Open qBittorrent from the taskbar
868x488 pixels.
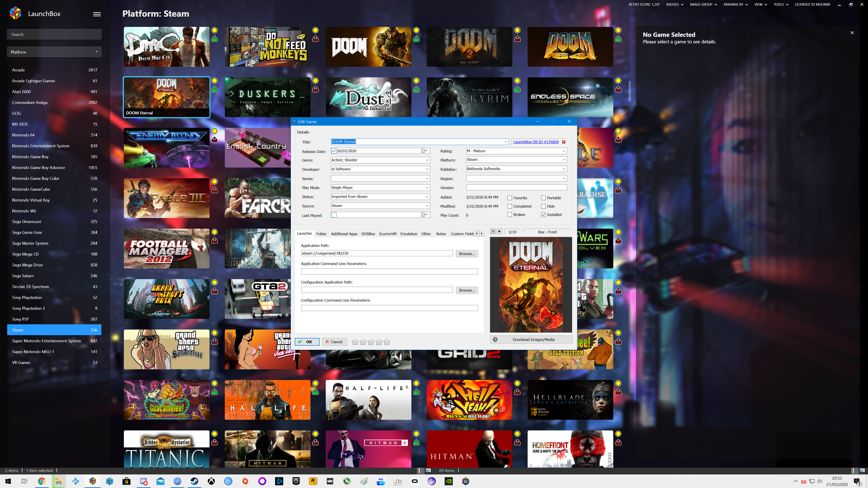click(177, 481)
